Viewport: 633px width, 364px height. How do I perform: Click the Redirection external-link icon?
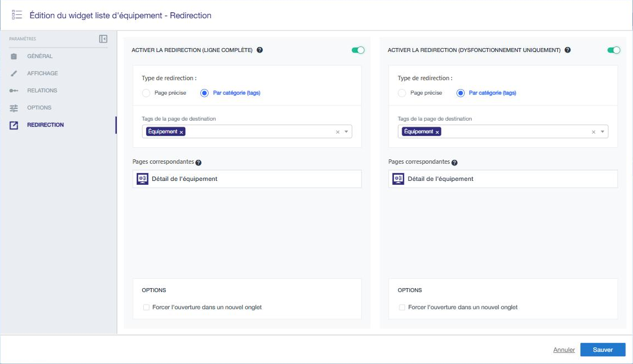pos(14,125)
